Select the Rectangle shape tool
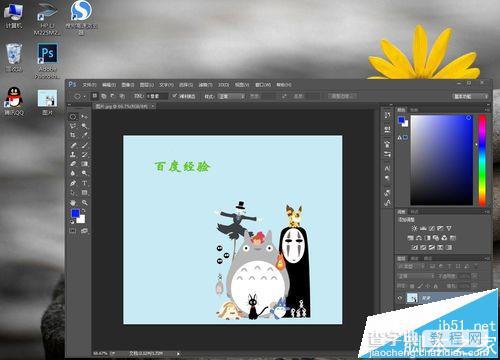Viewport: 500px width, 360px height. point(85,193)
